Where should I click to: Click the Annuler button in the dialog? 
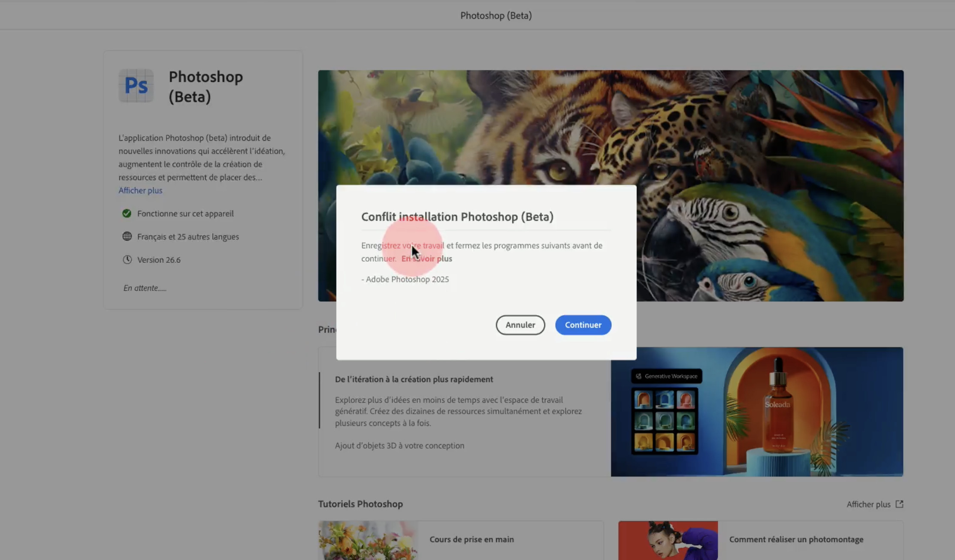[520, 325]
